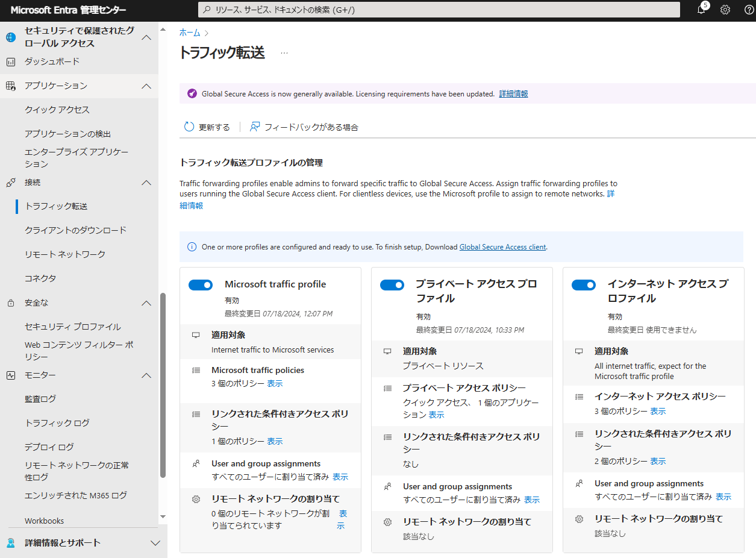The image size is (756, 558).
Task: Toggle the プライベート アクセス プロファイル switch
Action: click(x=392, y=285)
